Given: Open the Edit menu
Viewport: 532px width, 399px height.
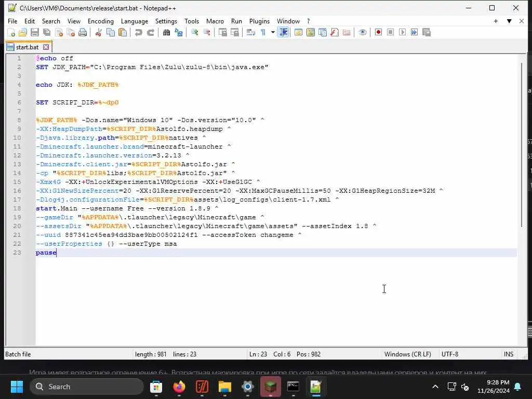Looking at the screenshot, I should [x=30, y=21].
